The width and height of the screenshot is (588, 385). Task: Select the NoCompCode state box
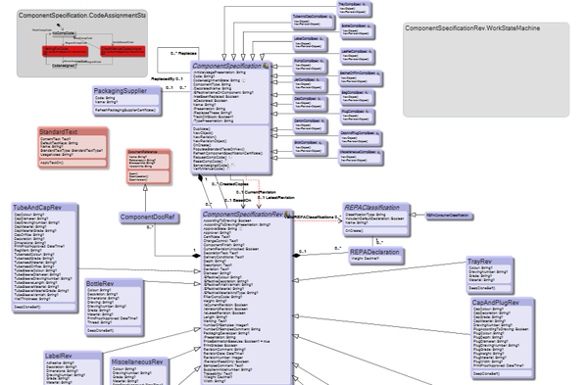(x=63, y=33)
